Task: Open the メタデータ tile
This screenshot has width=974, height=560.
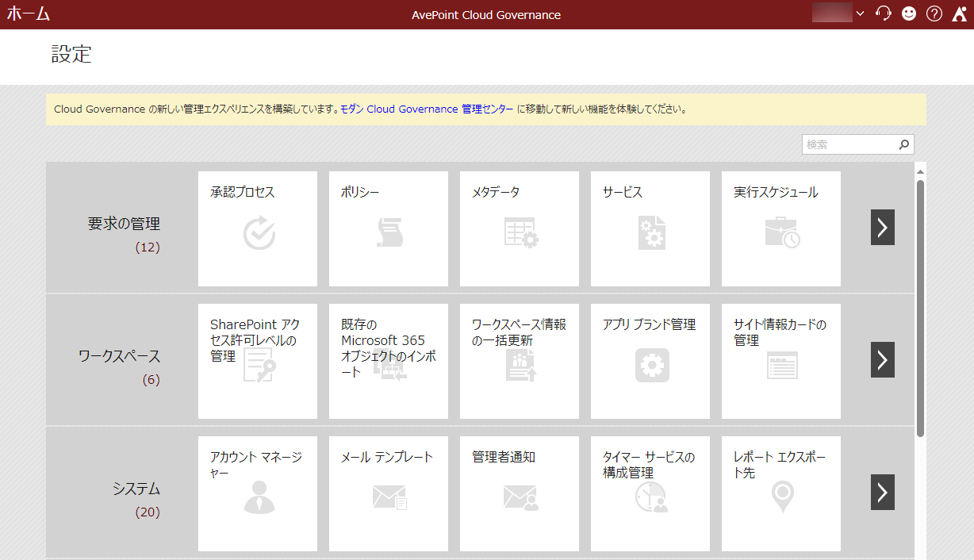Action: (520, 228)
